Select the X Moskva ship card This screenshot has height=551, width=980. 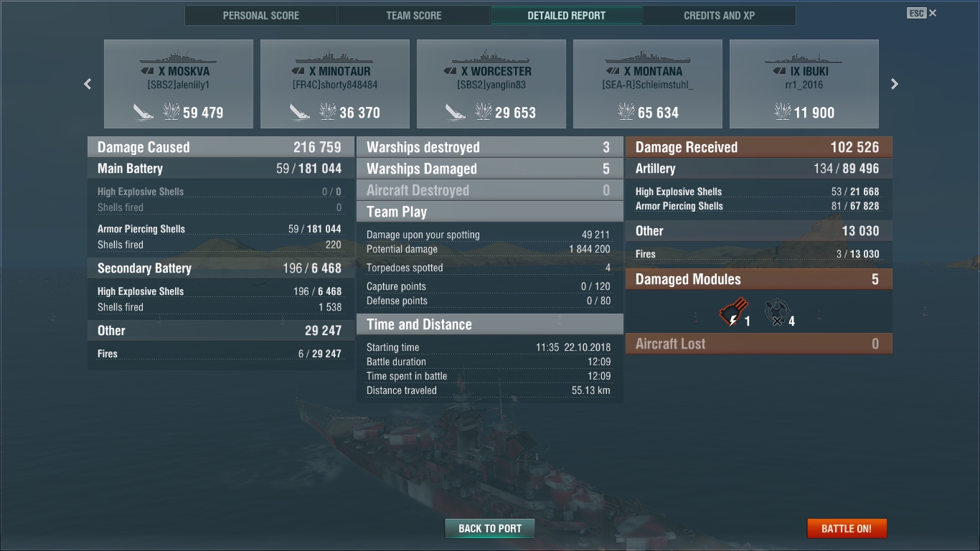[179, 84]
